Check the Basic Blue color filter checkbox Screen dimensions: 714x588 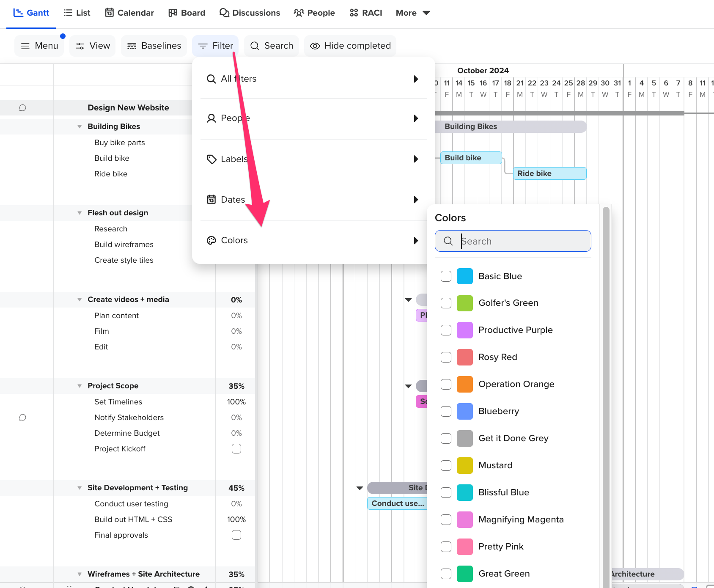pos(446,276)
